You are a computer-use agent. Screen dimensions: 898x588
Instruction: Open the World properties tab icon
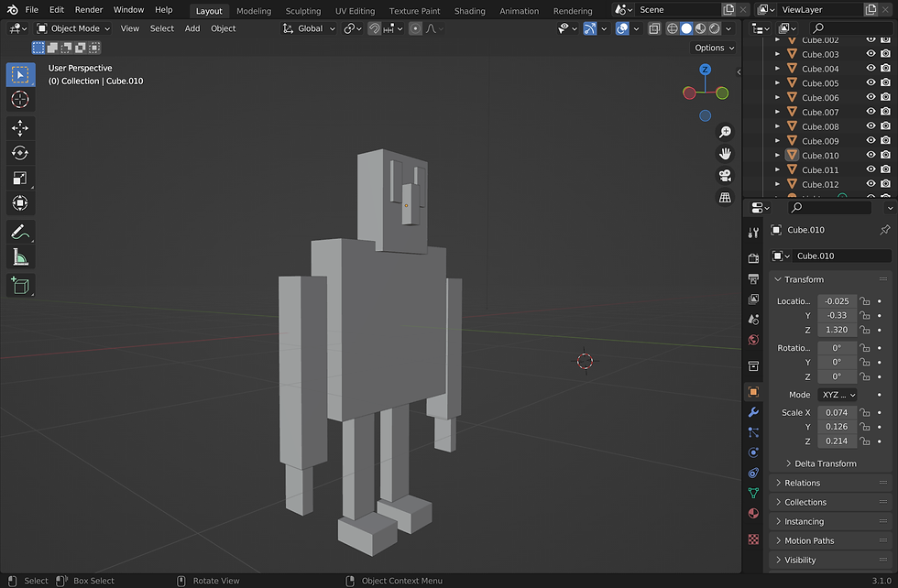(x=753, y=340)
